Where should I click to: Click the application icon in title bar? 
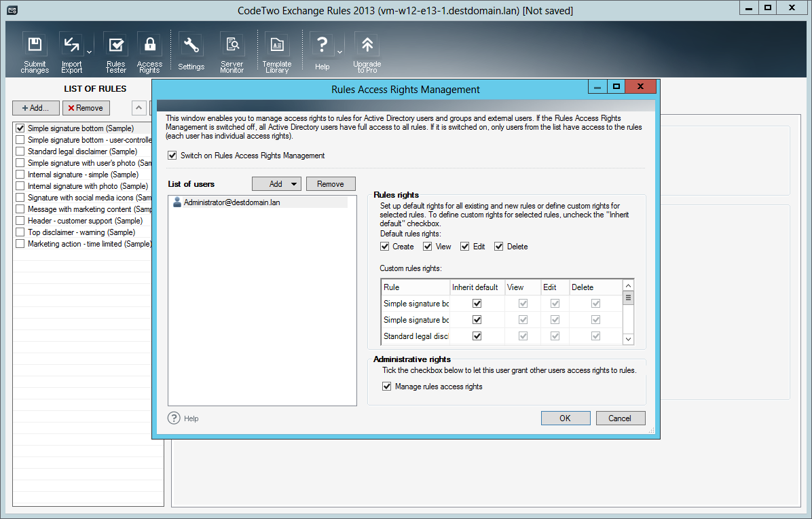click(12, 10)
